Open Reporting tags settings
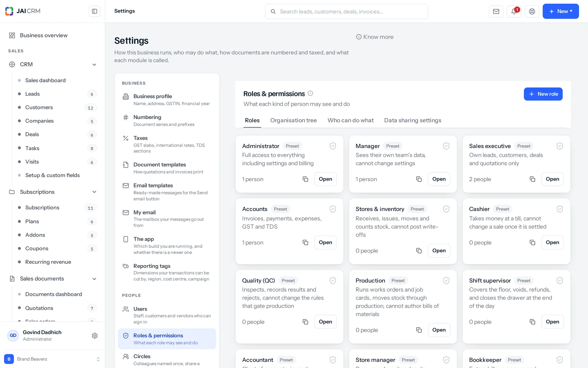The image size is (588, 368). 167,272
